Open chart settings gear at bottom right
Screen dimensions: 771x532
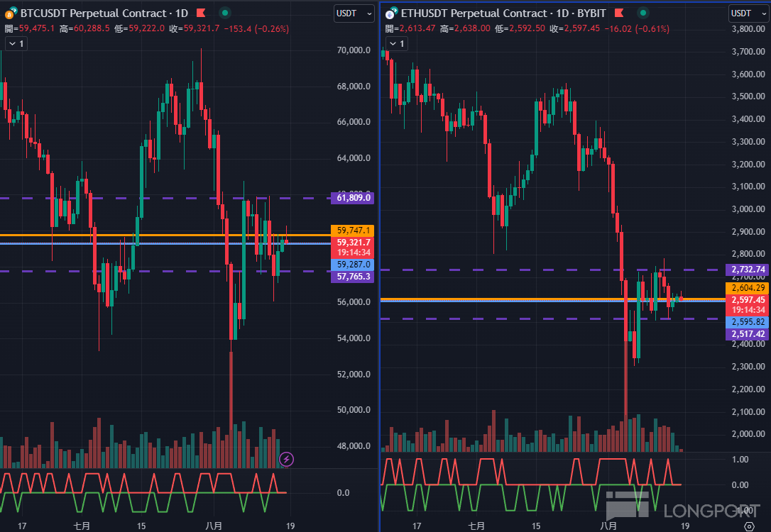749,526
